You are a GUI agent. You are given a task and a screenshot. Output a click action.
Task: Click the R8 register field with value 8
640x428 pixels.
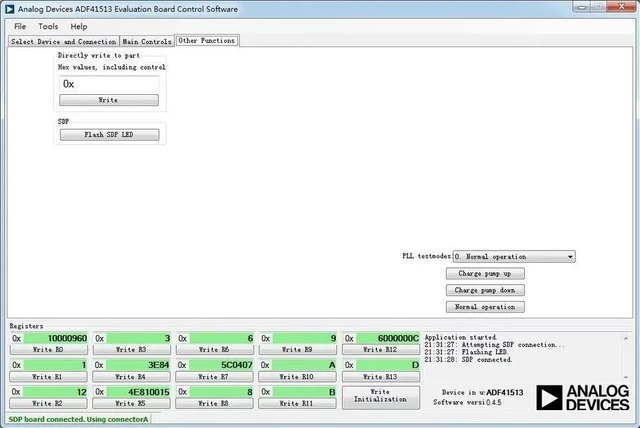click(222, 392)
